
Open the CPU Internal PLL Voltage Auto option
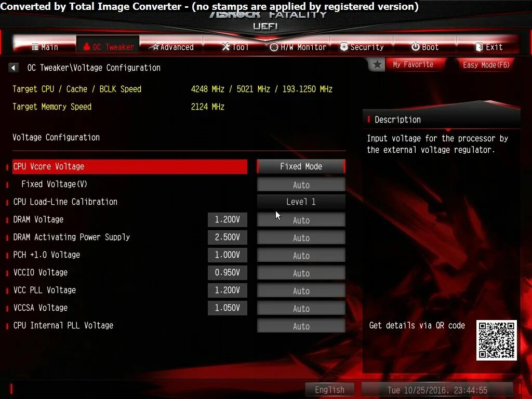tap(301, 326)
